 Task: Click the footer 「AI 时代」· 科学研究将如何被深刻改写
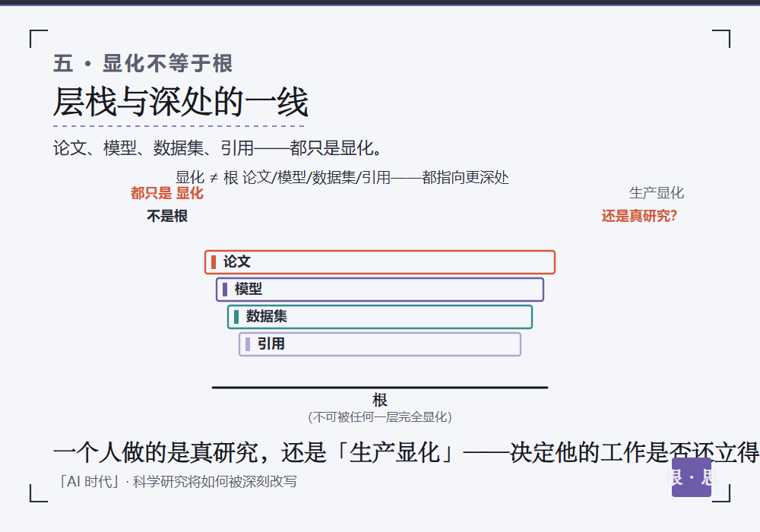[x=176, y=482]
